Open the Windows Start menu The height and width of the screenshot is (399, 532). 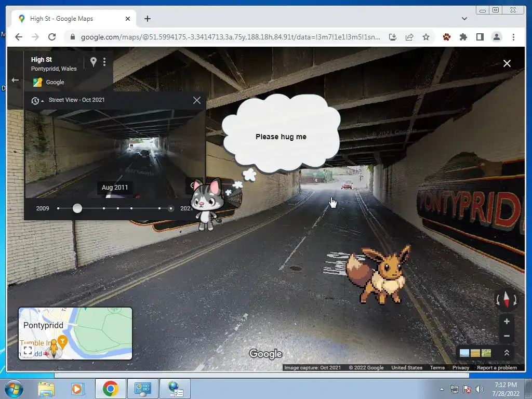[14, 389]
